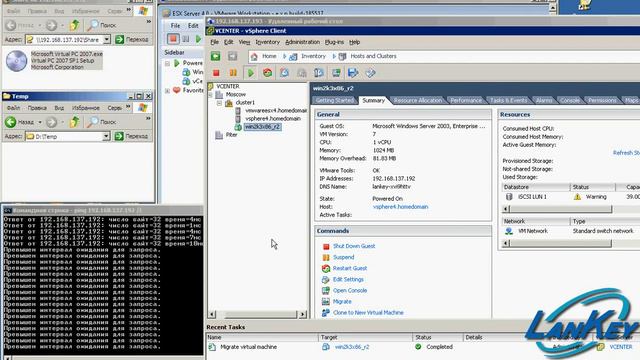Open the Inventory menu in vSphere Client
Viewport: 640px width, 360px height.
click(267, 42)
